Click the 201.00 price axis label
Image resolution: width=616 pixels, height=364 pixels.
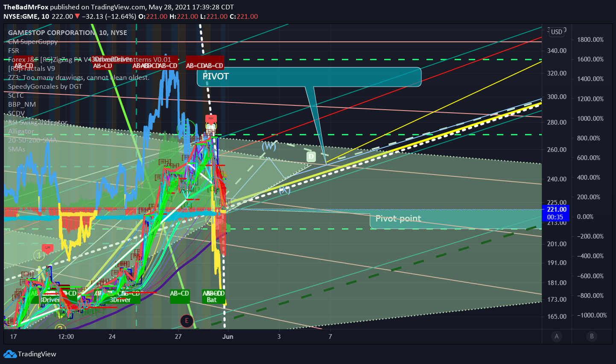(x=557, y=244)
